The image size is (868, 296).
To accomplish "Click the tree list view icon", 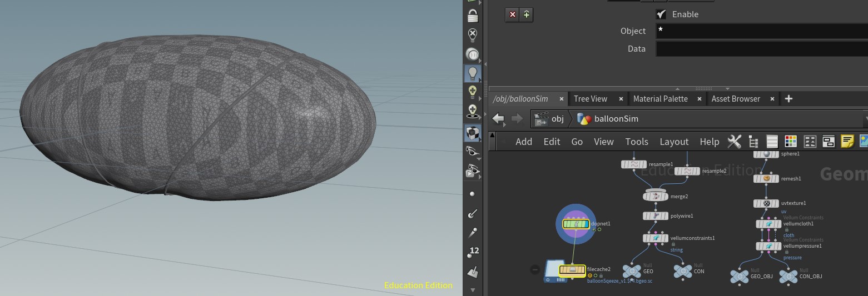I will pyautogui.click(x=753, y=142).
